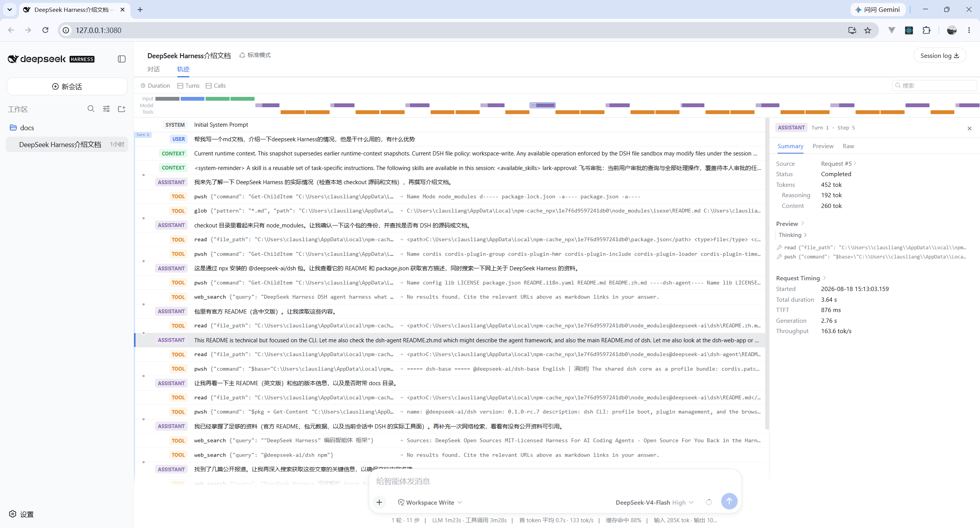Image resolution: width=980 pixels, height=528 pixels.
Task: Open a new browser tab
Action: (140, 10)
